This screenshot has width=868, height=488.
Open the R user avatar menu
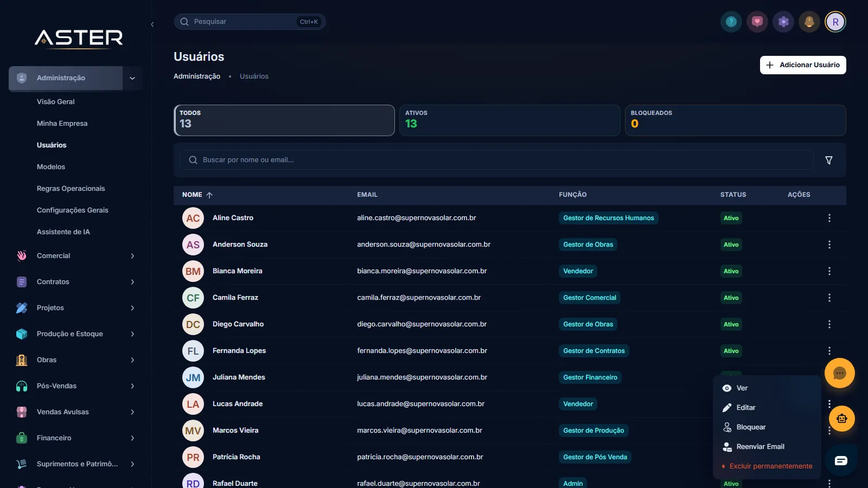tap(835, 22)
